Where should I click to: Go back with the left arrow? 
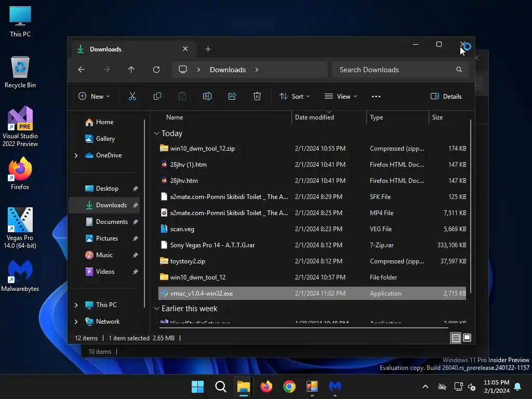pos(82,70)
